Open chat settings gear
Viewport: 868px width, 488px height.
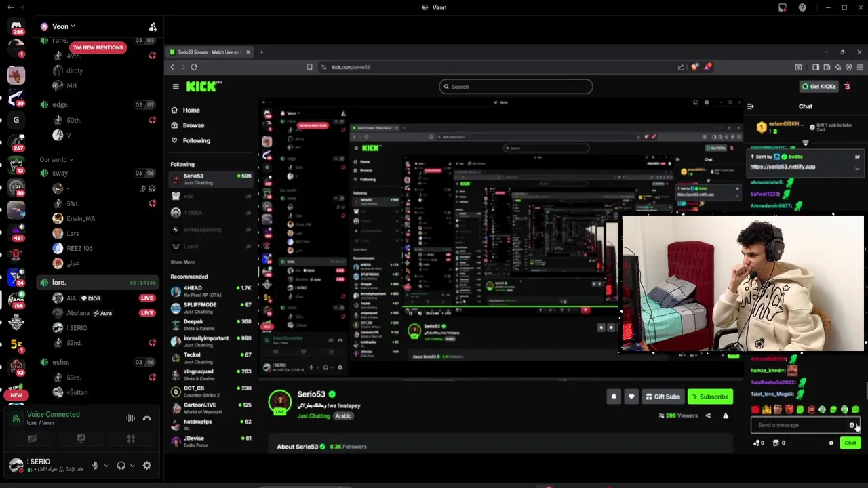[x=831, y=443]
